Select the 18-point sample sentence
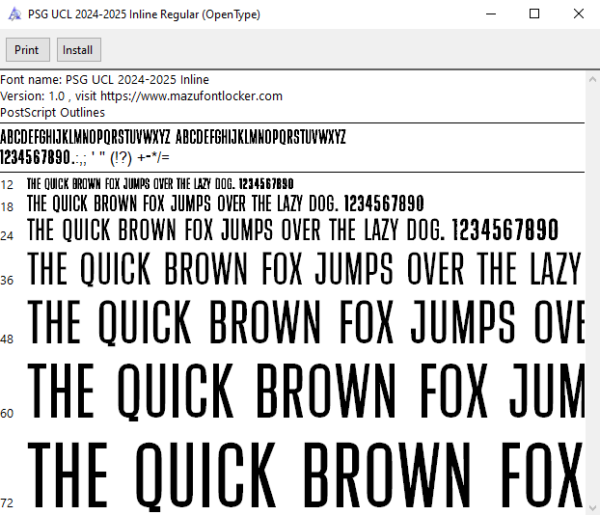600x515 pixels. 225,204
